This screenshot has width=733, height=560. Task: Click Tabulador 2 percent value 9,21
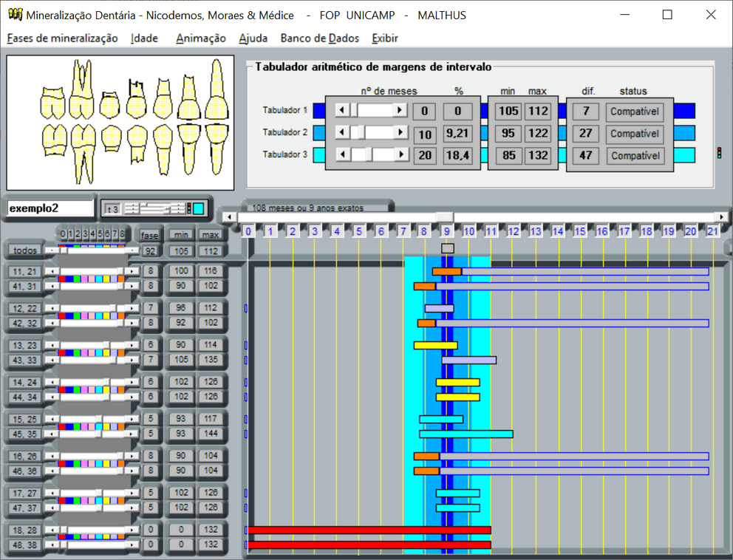click(x=457, y=134)
